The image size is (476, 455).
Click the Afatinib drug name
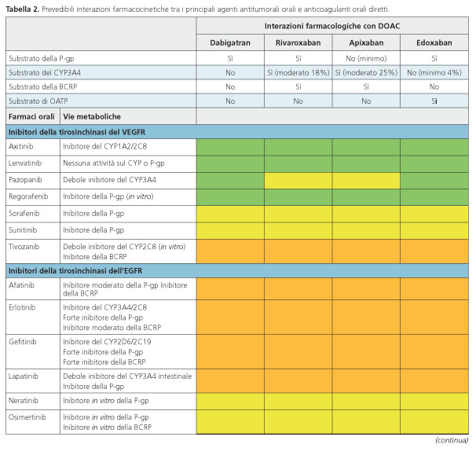(22, 285)
